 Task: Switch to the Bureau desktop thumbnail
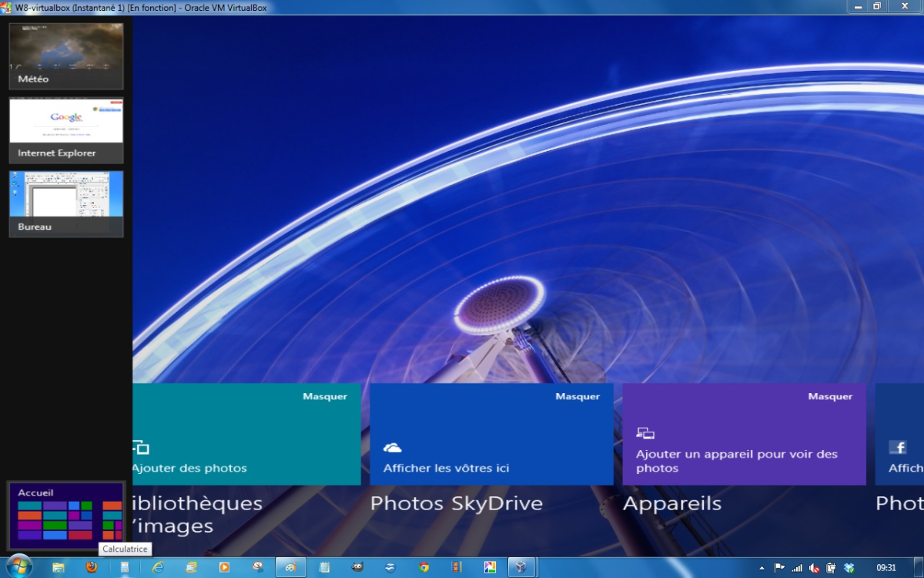click(66, 204)
